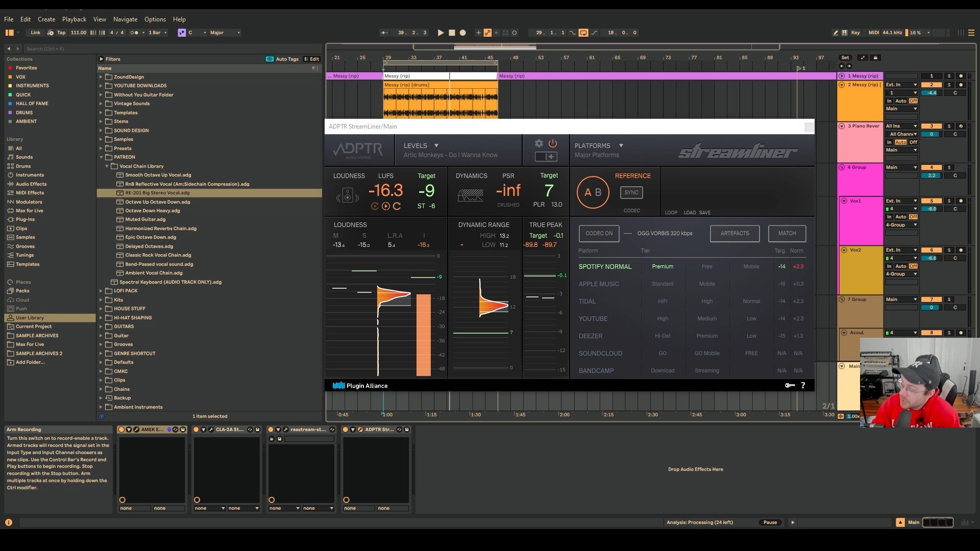980x551 pixels.
Task: Click the transport Stop button
Action: click(x=452, y=33)
